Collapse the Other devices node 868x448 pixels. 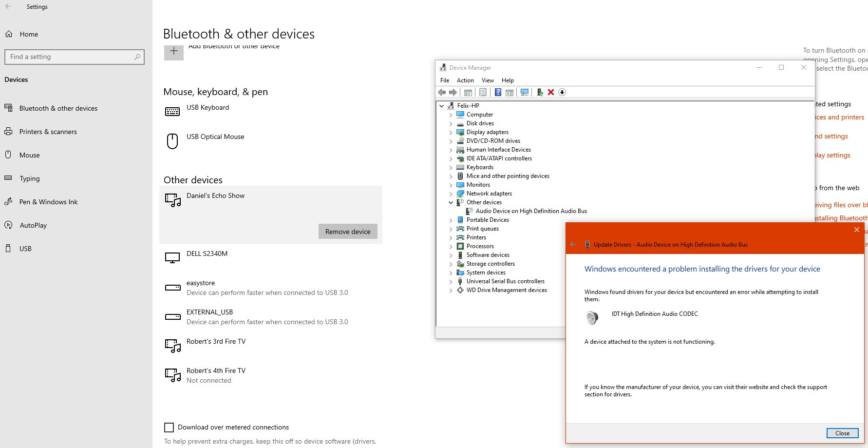451,202
